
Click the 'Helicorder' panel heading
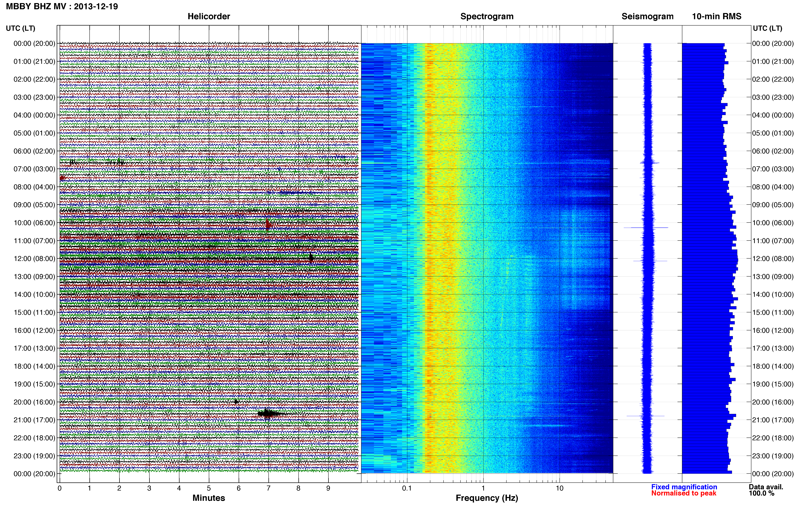208,16
